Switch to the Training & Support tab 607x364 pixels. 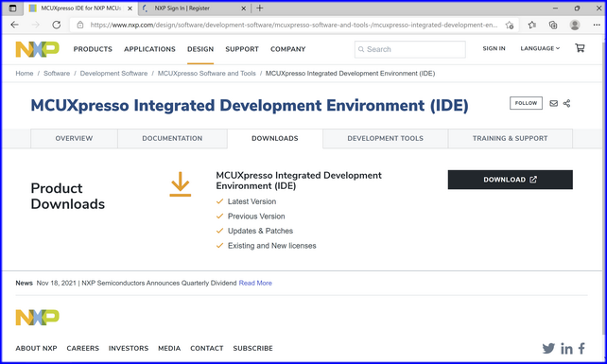[511, 138]
